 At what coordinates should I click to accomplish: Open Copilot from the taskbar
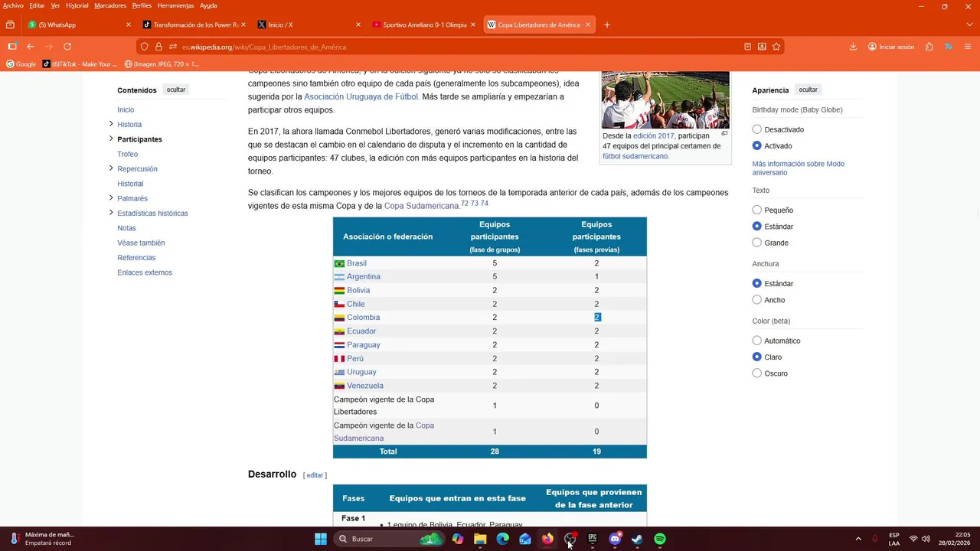(458, 539)
